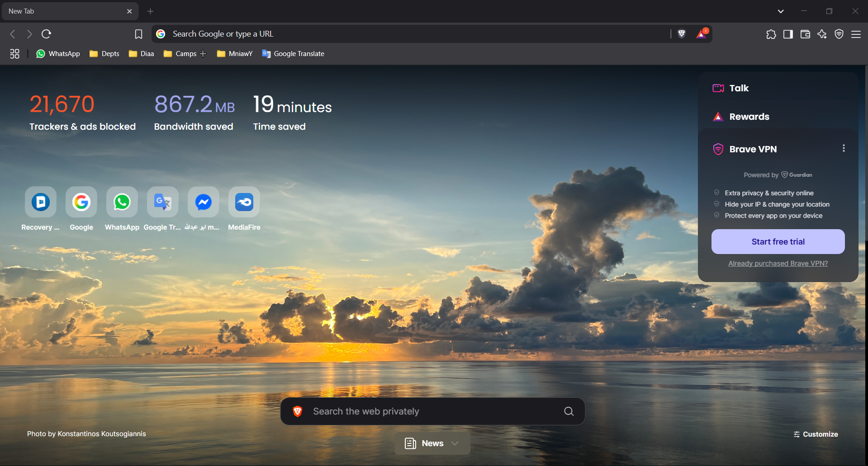Open the Depts bookmark folder

click(x=104, y=54)
